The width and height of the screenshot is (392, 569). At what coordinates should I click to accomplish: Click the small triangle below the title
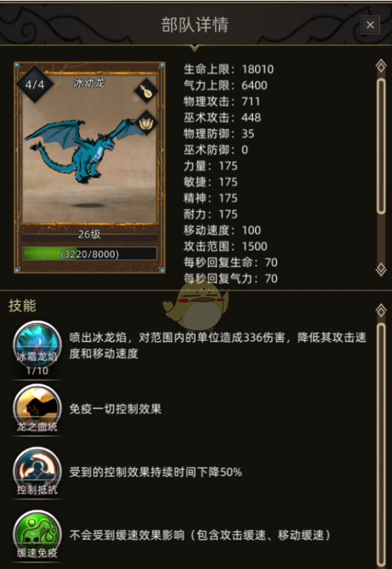[x=195, y=48]
